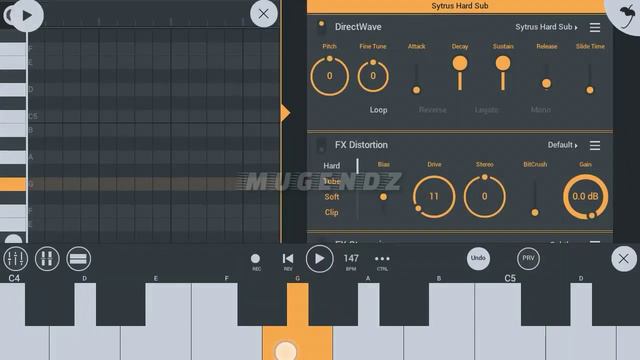
Task: Tap the PRV preview button
Action: pyautogui.click(x=528, y=258)
